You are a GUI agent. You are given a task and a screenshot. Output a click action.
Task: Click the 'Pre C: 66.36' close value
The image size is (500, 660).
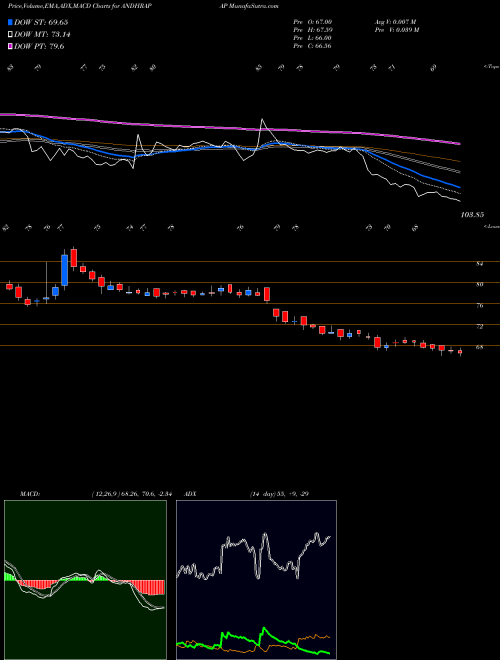tap(313, 46)
